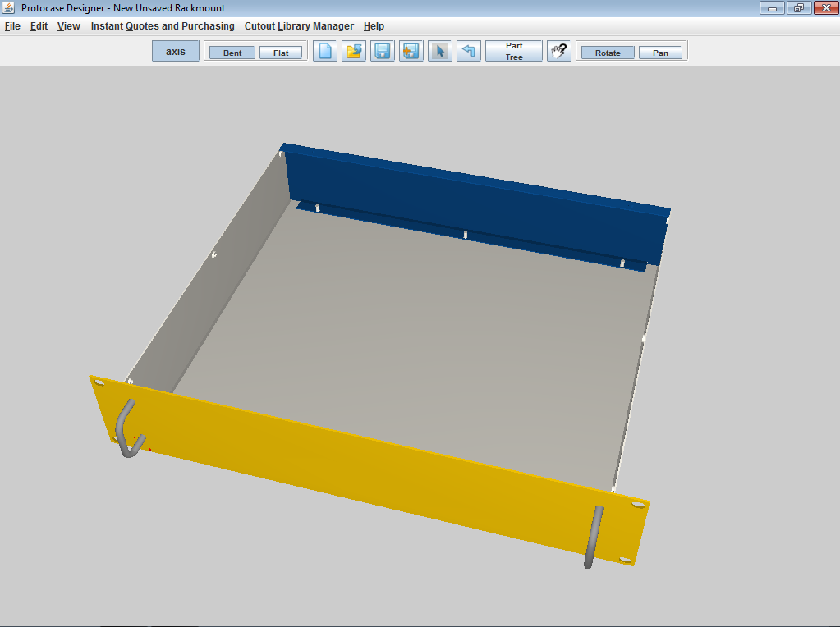Expand the View menu
The image size is (840, 627).
(x=69, y=26)
